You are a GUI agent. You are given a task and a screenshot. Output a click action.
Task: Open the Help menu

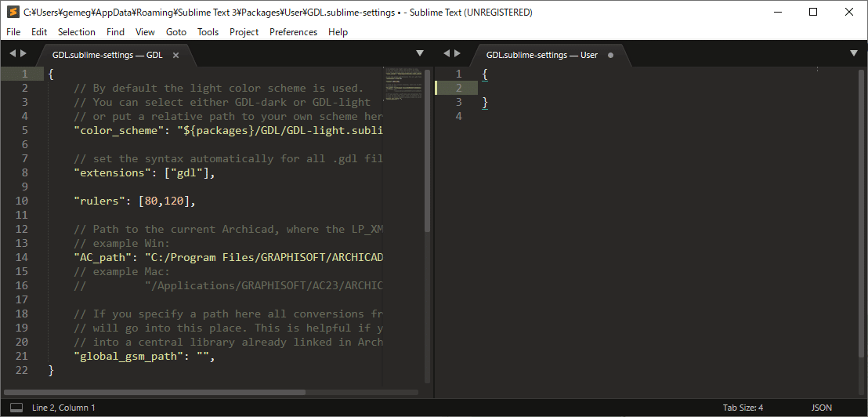[x=338, y=32]
